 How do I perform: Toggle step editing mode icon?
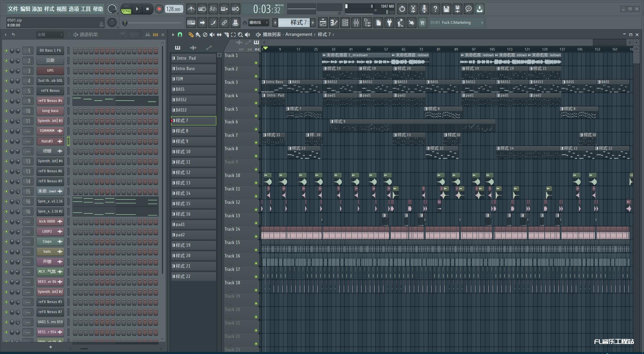tap(213, 22)
